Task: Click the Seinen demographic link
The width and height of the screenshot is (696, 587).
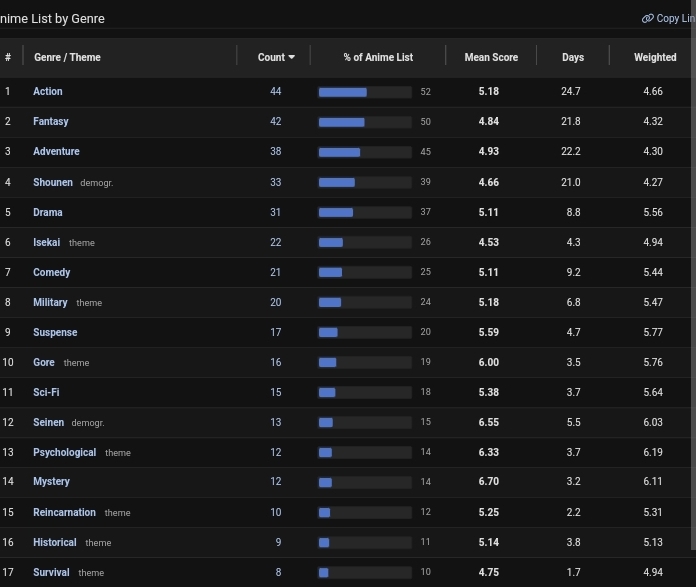Action: (48, 422)
